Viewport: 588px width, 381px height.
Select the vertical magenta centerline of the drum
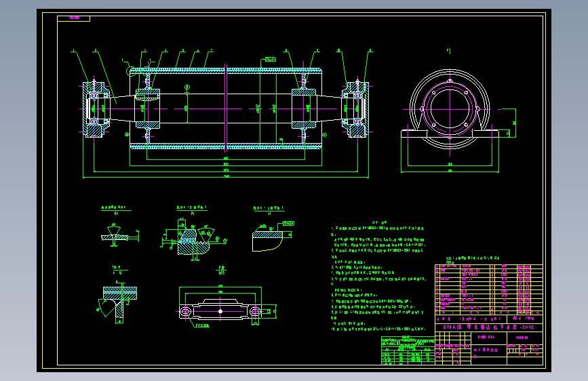226,108
